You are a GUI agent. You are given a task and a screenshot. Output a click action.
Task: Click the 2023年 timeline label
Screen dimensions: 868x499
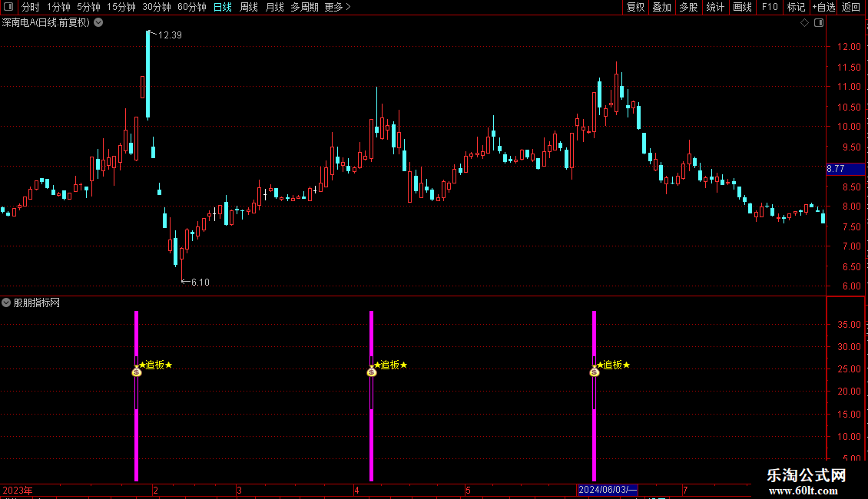coord(18,490)
